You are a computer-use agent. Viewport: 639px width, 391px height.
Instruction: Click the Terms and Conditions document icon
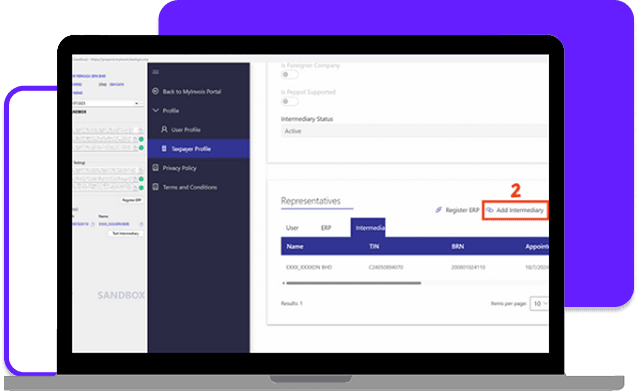pos(155,187)
